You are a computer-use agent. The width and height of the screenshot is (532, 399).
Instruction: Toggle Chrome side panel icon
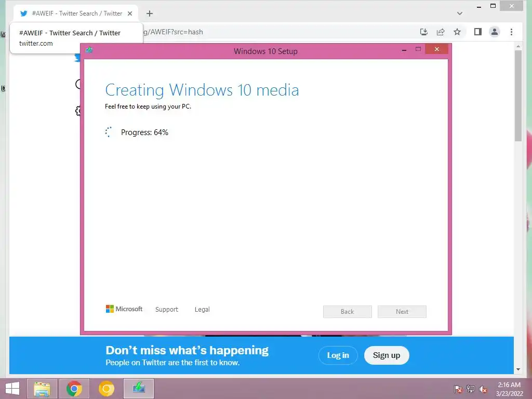click(478, 32)
